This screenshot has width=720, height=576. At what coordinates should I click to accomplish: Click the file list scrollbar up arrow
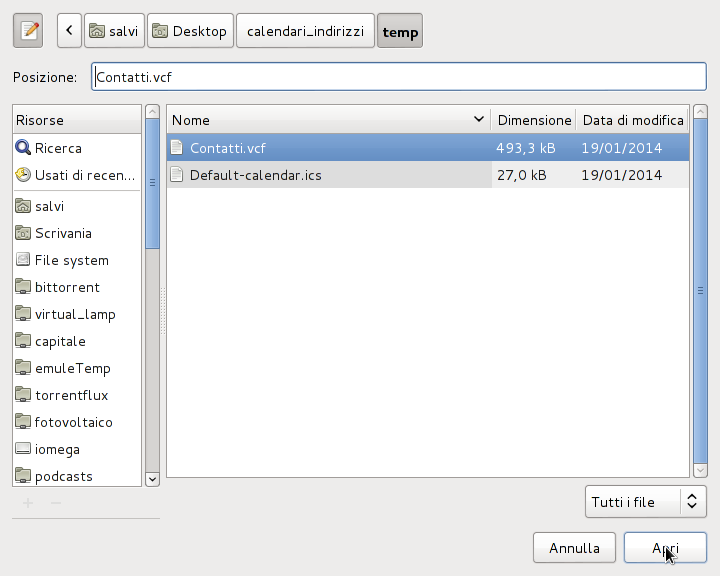tap(700, 112)
